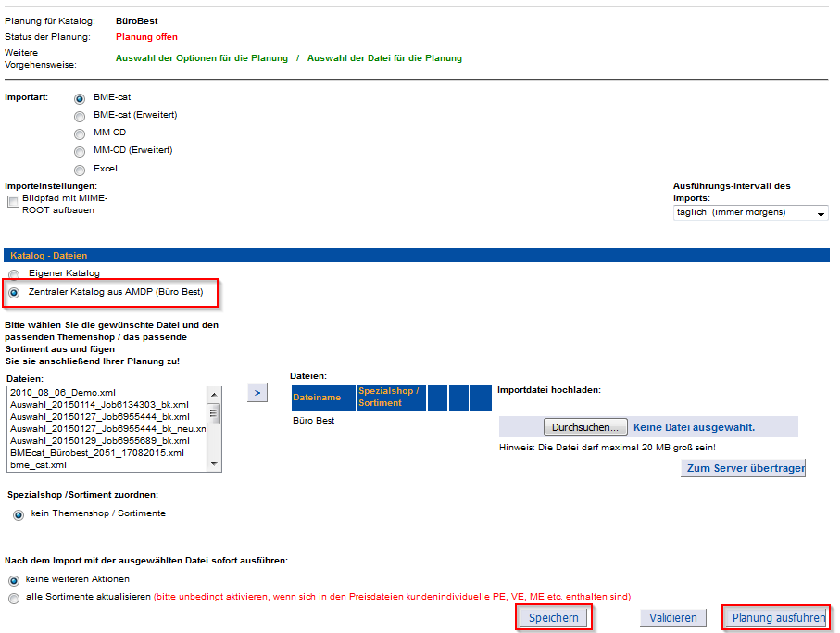The height and width of the screenshot is (633, 840).
Task: Click BüroBest catalog name
Action: point(137,21)
